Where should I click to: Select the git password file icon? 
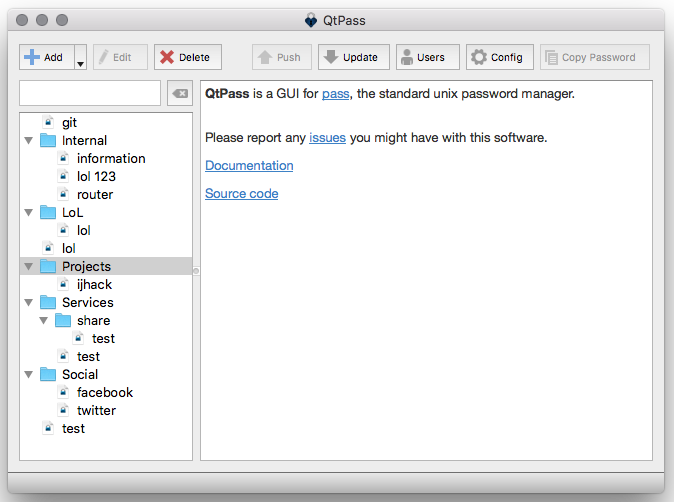tap(48, 122)
